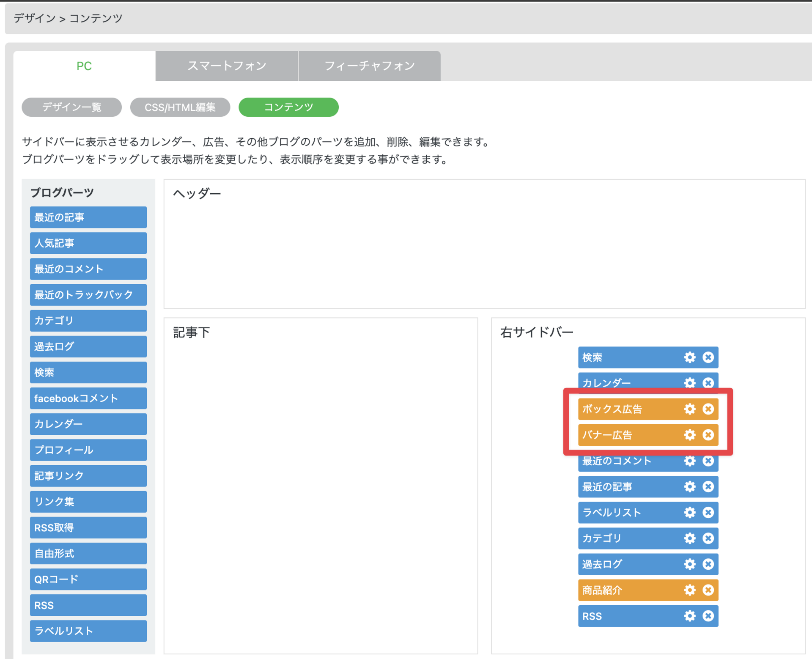Remove ラベルリスト from right sidebar
The width and height of the screenshot is (812, 659).
(x=708, y=512)
